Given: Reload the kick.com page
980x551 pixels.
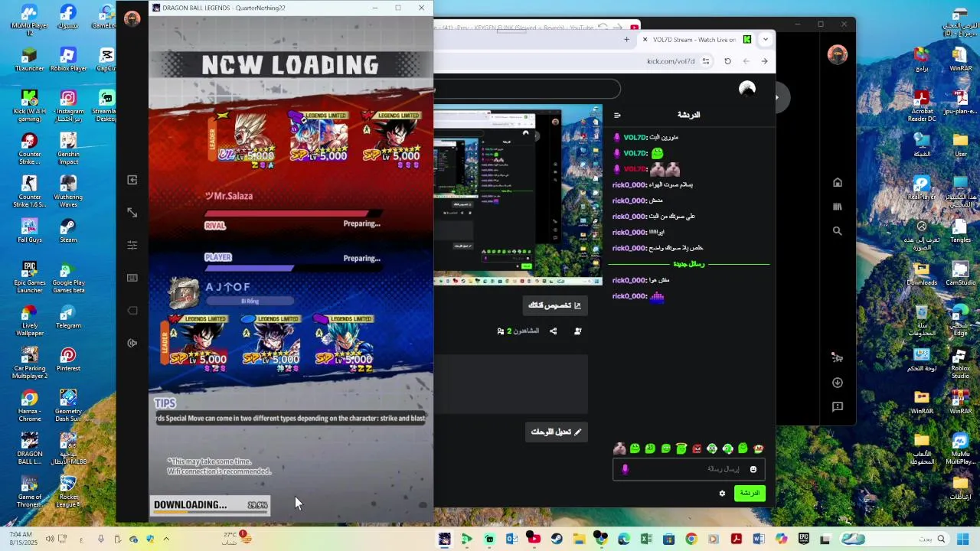Looking at the screenshot, I should 727,61.
